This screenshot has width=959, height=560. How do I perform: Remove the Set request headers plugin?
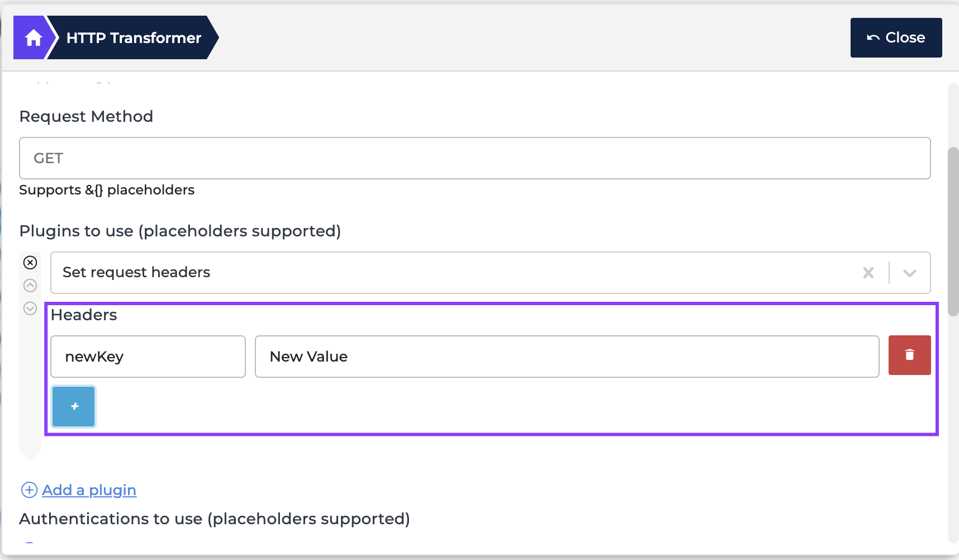30,263
